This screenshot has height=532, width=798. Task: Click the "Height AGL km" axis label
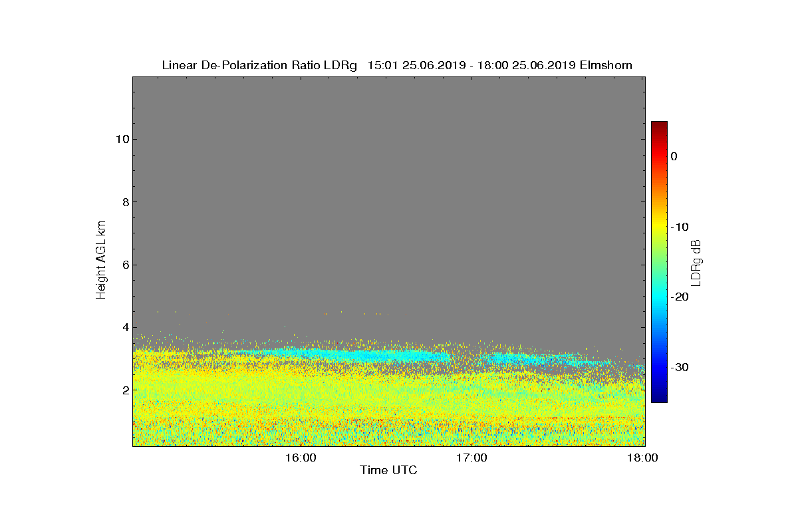point(101,261)
